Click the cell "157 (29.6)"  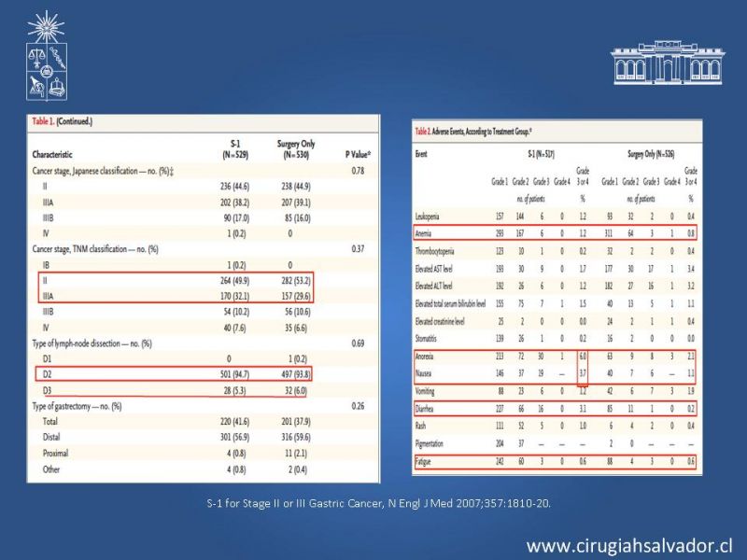coord(296,296)
